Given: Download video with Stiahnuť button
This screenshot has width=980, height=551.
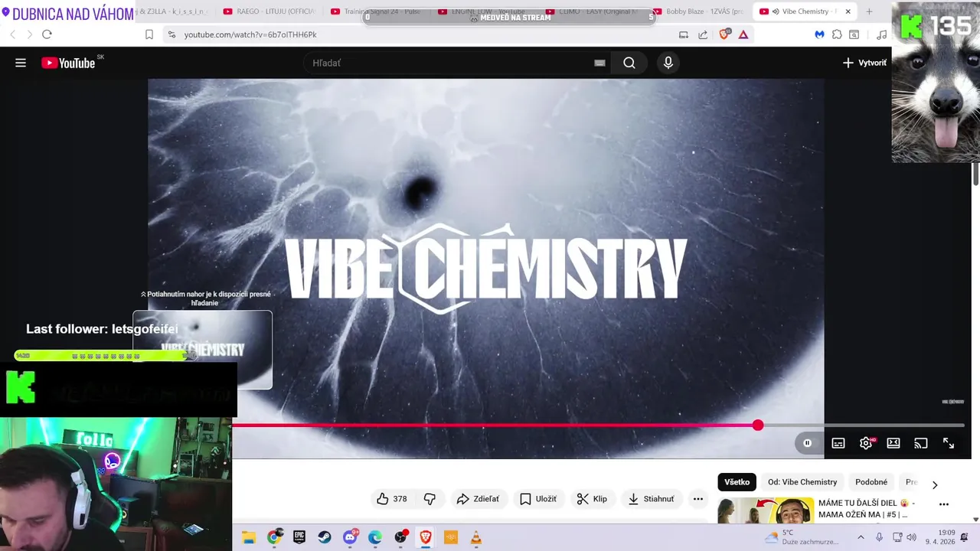Looking at the screenshot, I should click(x=652, y=499).
